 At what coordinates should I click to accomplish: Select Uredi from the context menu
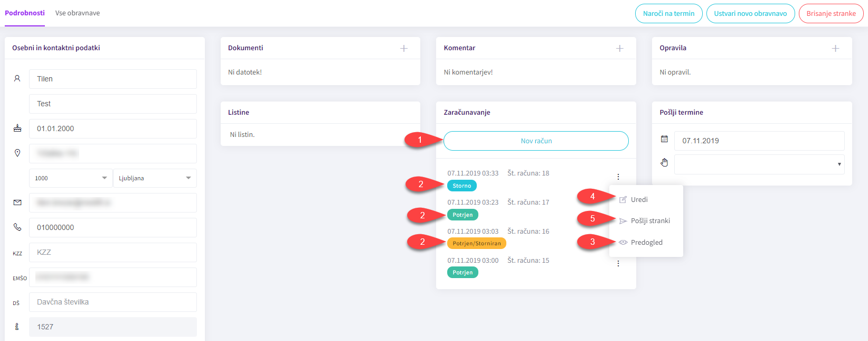[x=639, y=200]
